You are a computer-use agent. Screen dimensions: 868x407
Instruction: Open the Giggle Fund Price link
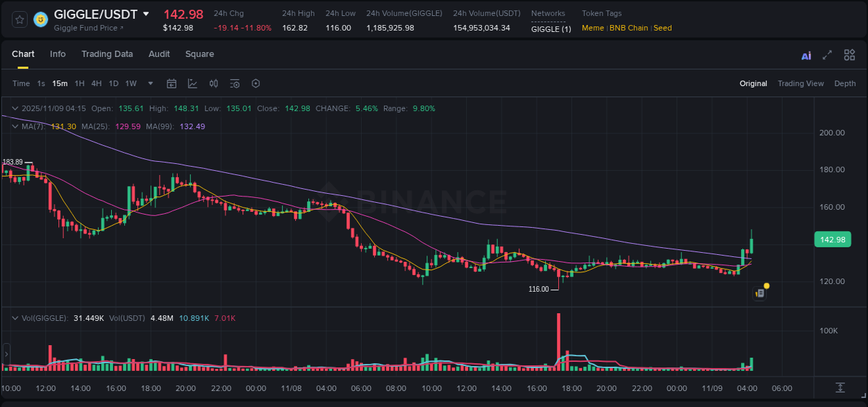tap(87, 28)
